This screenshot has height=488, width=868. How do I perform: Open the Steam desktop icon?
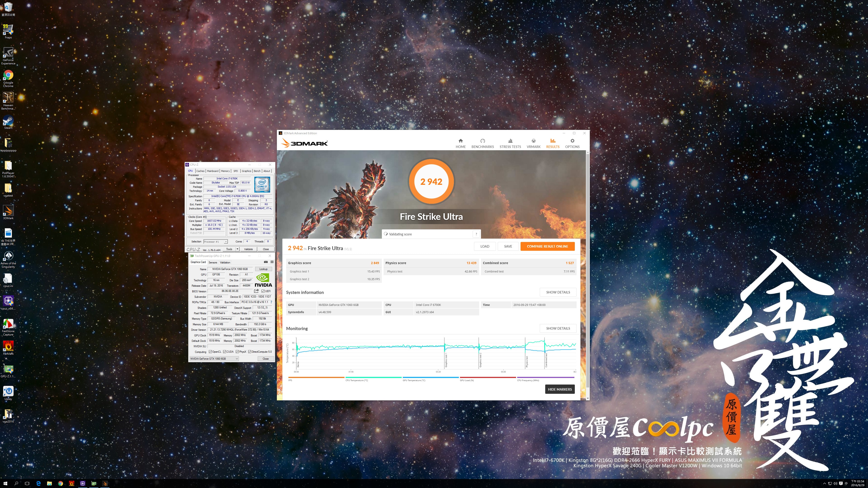coord(8,122)
